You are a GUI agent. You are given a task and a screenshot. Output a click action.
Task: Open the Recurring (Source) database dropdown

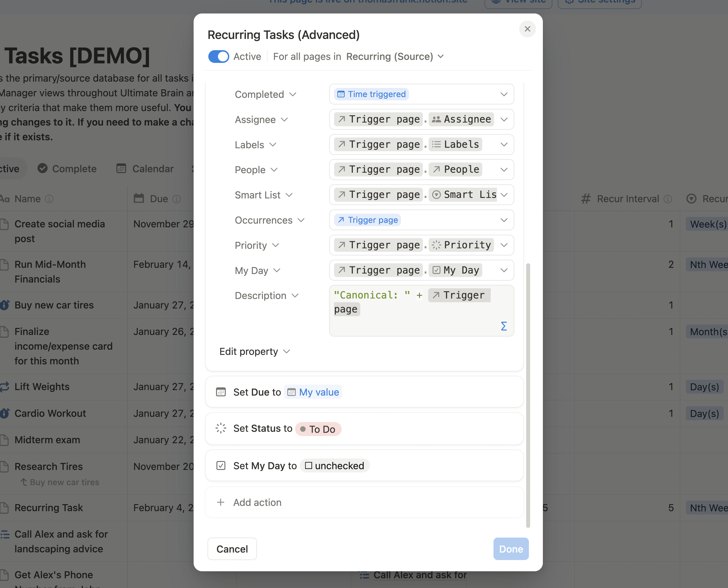(394, 57)
